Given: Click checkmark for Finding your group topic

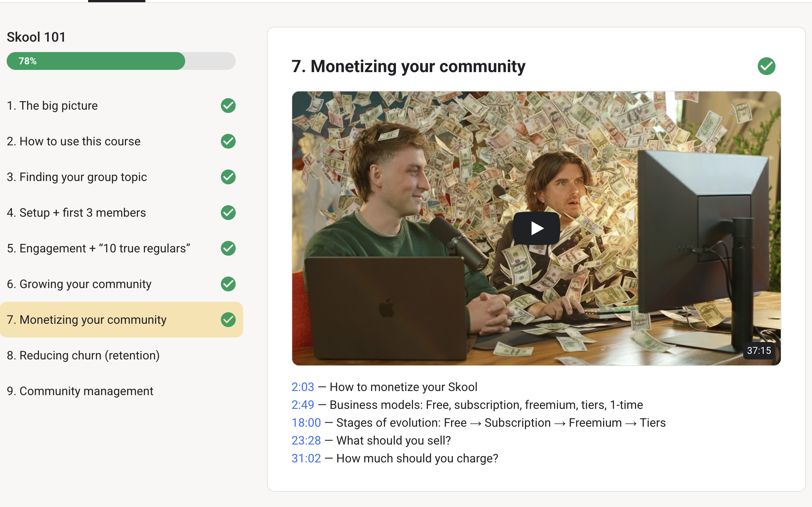Looking at the screenshot, I should pyautogui.click(x=228, y=177).
